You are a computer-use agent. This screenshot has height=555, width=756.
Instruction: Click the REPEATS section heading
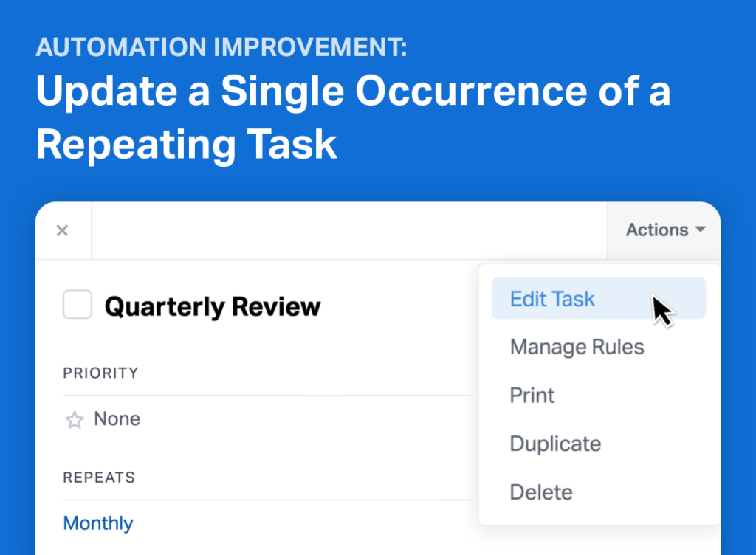click(98, 478)
